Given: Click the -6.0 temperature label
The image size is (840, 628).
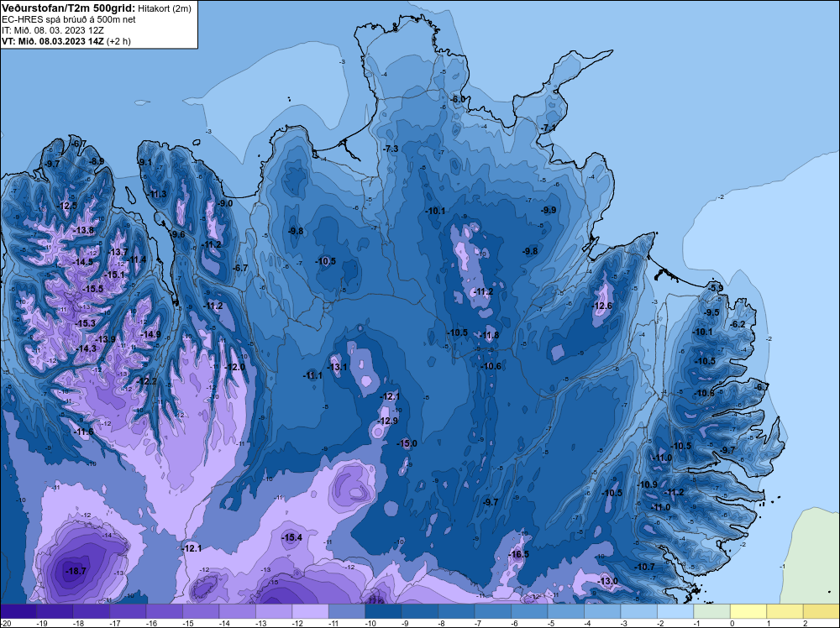Looking at the screenshot, I should click(458, 100).
